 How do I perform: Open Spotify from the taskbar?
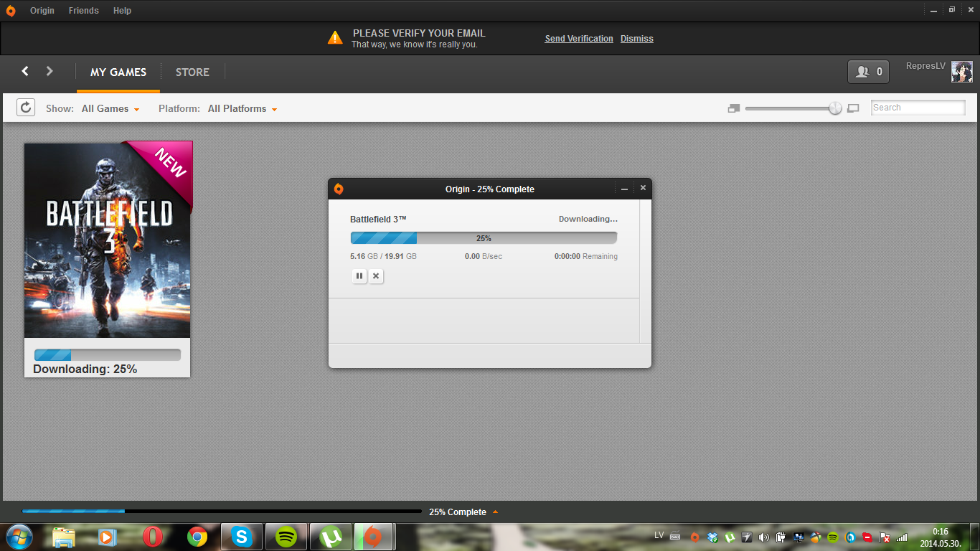[x=286, y=537]
